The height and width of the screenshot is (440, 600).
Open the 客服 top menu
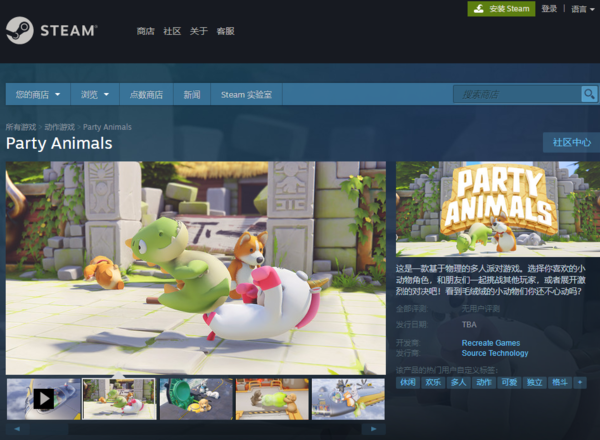pyautogui.click(x=225, y=31)
